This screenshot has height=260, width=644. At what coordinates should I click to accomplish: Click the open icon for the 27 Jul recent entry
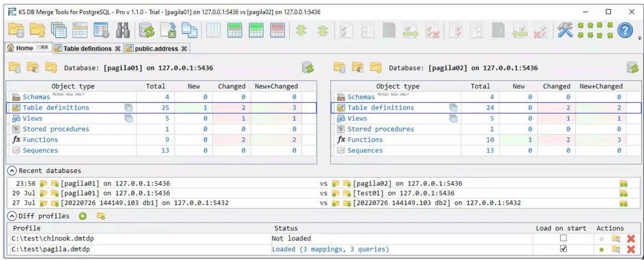623,203
